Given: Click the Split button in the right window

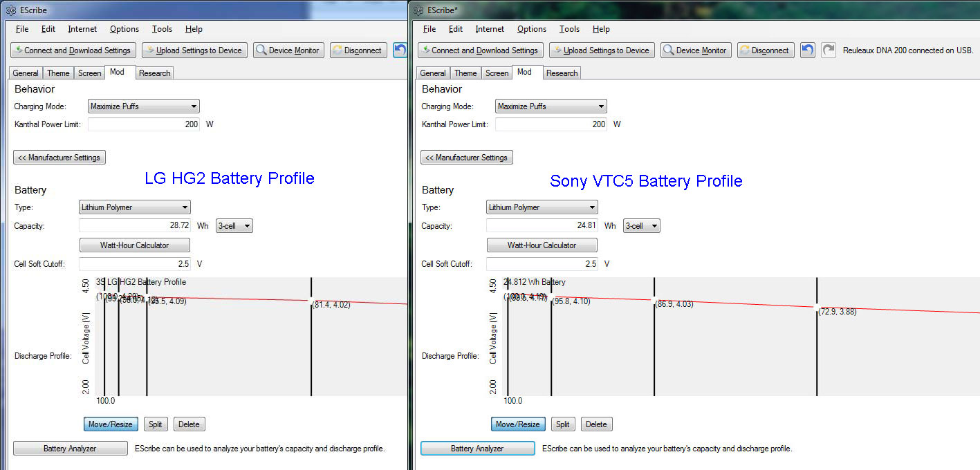Looking at the screenshot, I should (x=563, y=424).
